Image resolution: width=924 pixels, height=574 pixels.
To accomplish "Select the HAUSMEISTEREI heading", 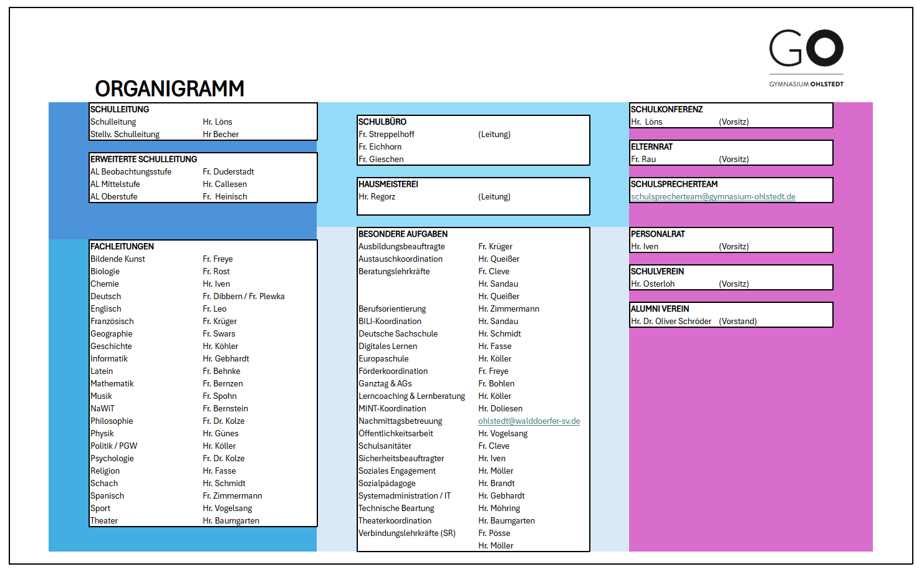I will [388, 184].
